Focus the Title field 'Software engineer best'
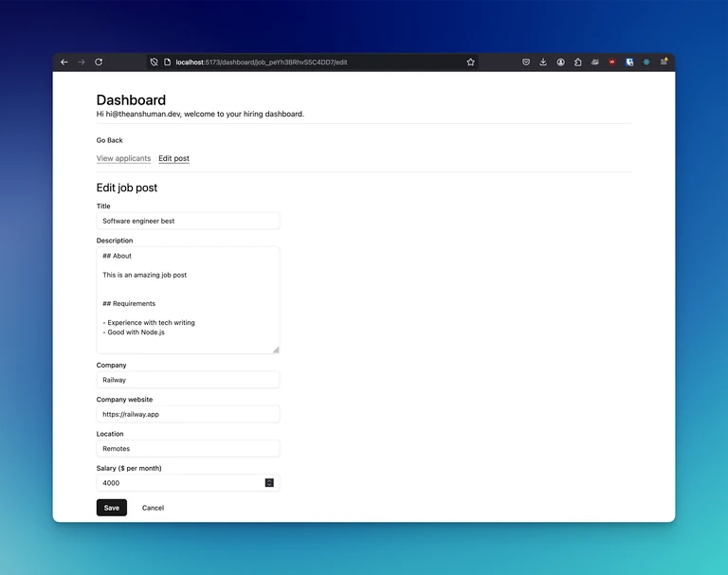This screenshot has height=575, width=728. click(188, 221)
